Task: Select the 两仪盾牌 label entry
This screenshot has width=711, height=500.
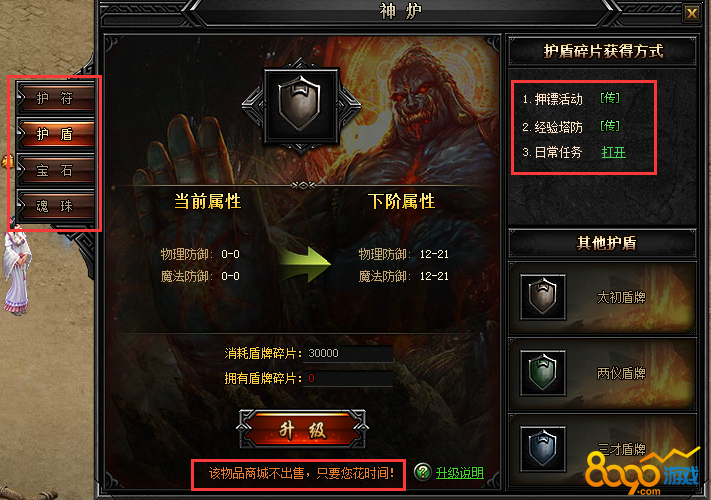Action: (x=621, y=373)
